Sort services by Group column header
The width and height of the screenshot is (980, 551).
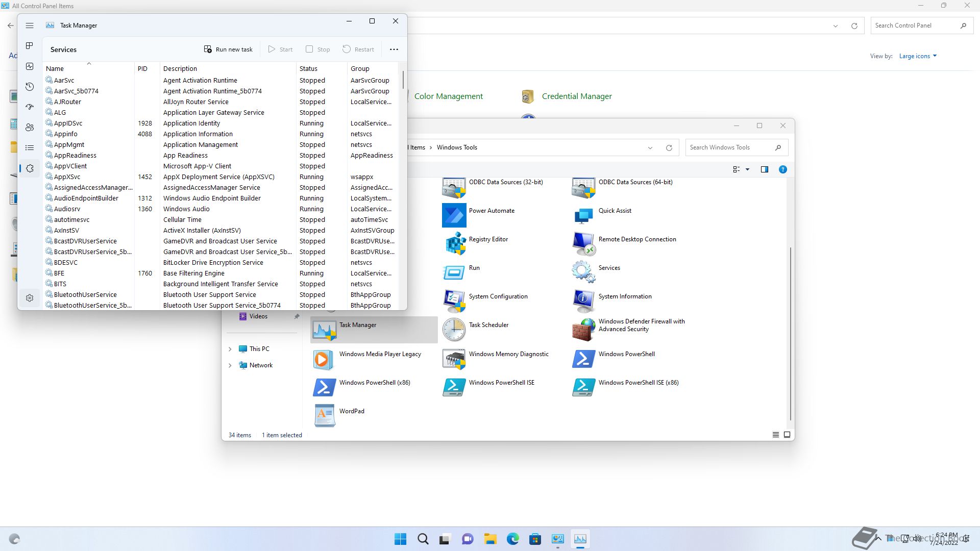[x=372, y=68]
